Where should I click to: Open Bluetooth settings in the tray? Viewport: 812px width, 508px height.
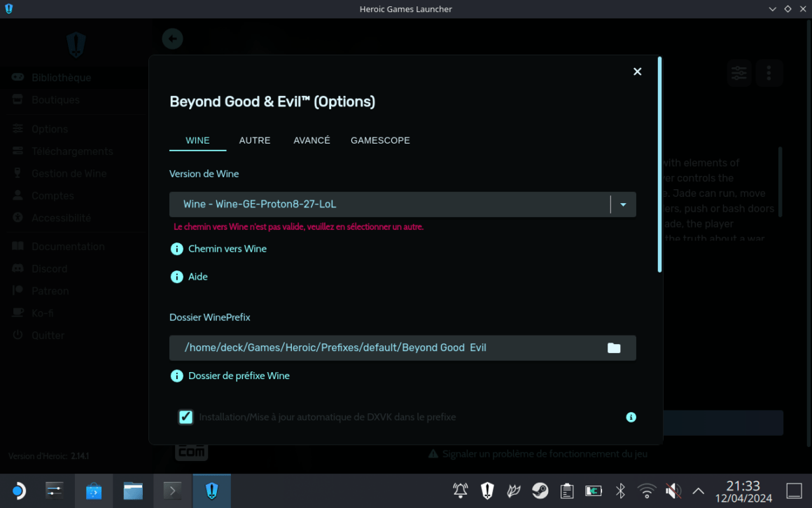[620, 490]
